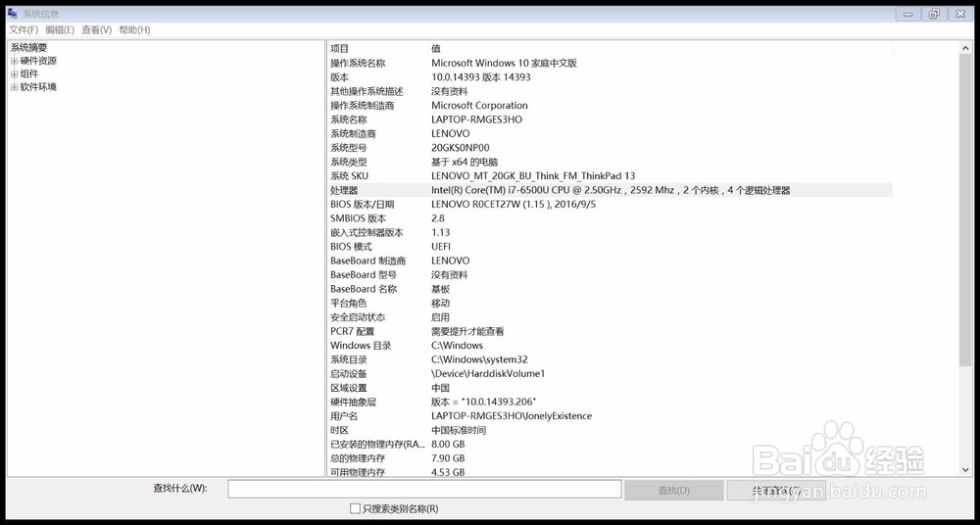Select the Windows 目录 row
980x525 pixels.
tap(610, 345)
